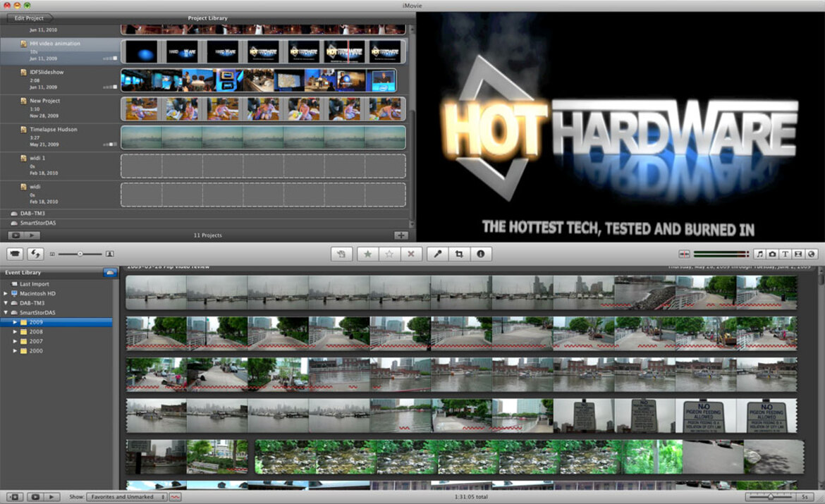Select the Macintosh HD label
The image size is (825, 504).
click(x=37, y=293)
